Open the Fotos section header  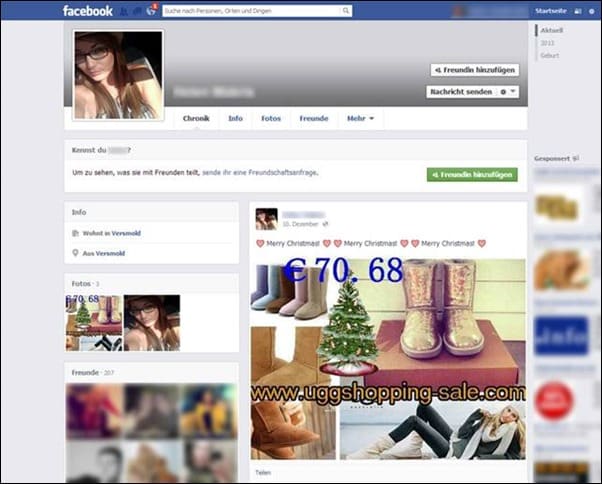[x=81, y=284]
